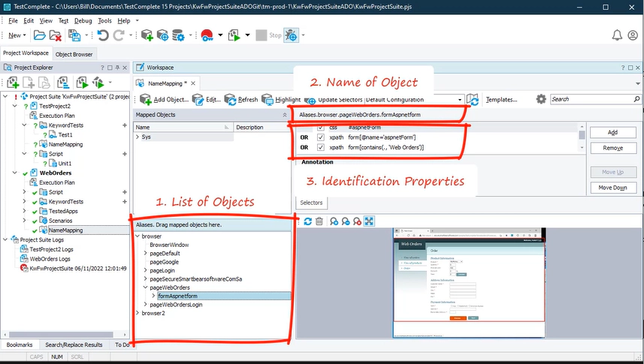The width and height of the screenshot is (644, 364).
Task: Undo the last action
Action: coord(103,35)
